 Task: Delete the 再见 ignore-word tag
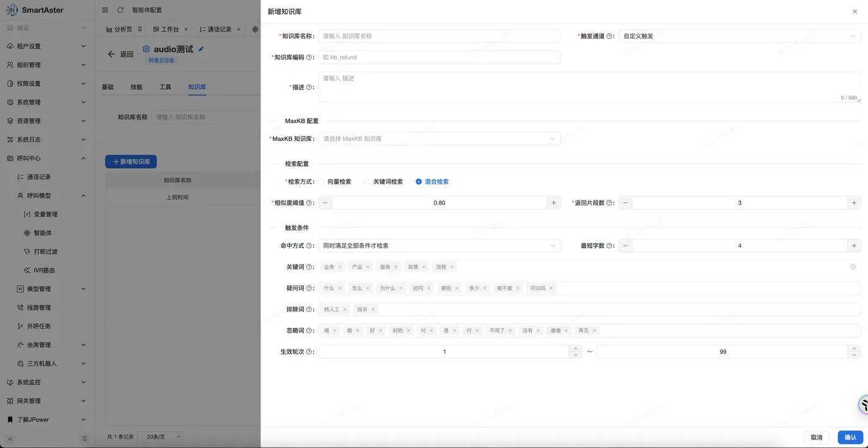pyautogui.click(x=595, y=331)
